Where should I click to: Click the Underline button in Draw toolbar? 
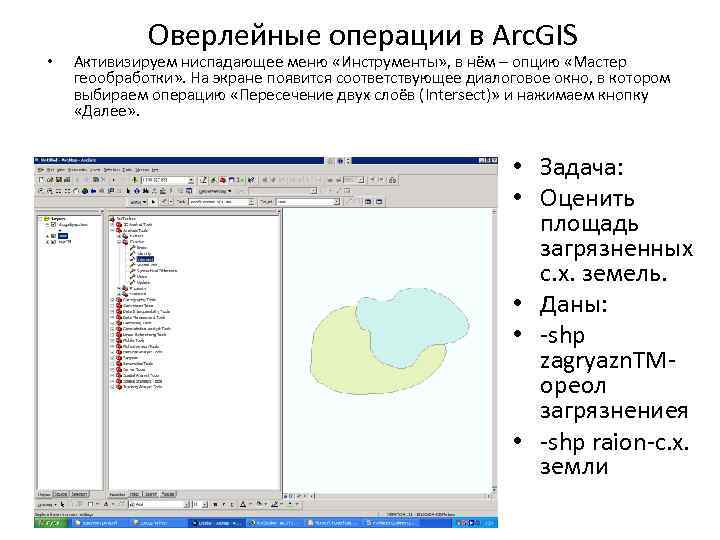point(232,504)
